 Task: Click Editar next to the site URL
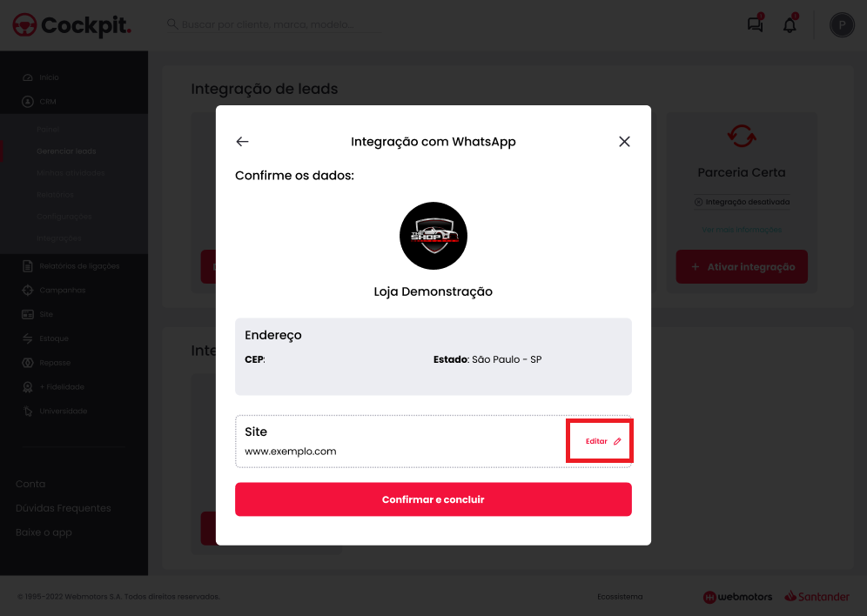(603, 441)
